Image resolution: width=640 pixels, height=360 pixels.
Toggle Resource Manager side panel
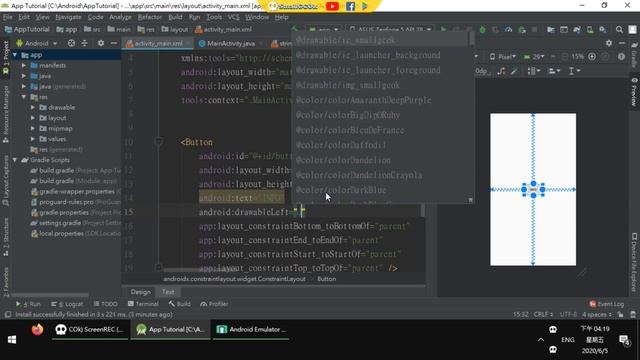[x=6, y=114]
